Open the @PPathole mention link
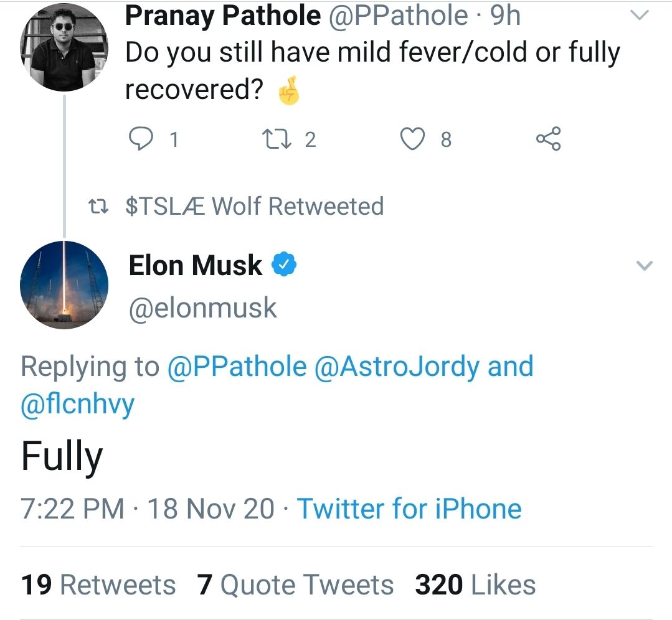Viewport: 672px width, 620px height. click(238, 366)
